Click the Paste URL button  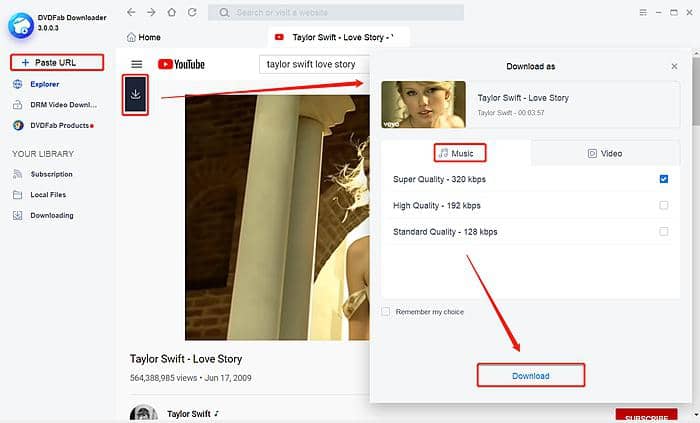tap(57, 62)
